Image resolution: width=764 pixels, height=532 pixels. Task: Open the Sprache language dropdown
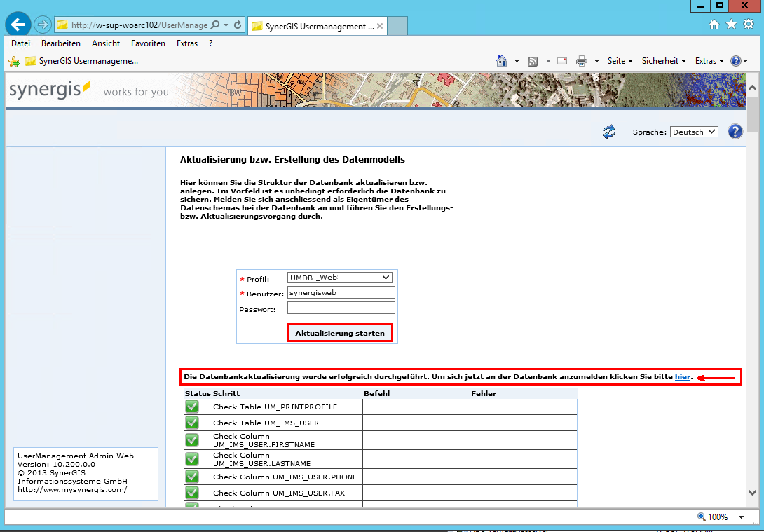coord(693,131)
